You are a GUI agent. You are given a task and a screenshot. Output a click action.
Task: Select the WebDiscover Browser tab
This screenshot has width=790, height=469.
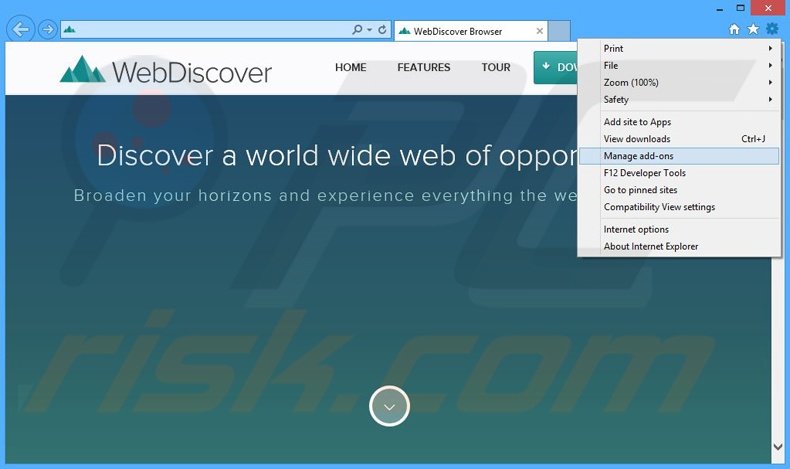click(471, 31)
